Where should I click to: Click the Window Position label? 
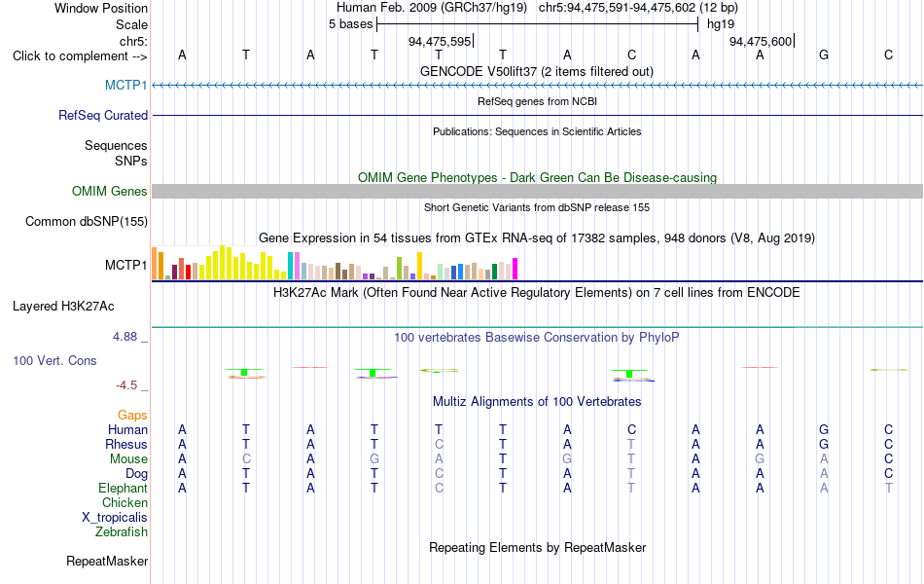pyautogui.click(x=101, y=8)
